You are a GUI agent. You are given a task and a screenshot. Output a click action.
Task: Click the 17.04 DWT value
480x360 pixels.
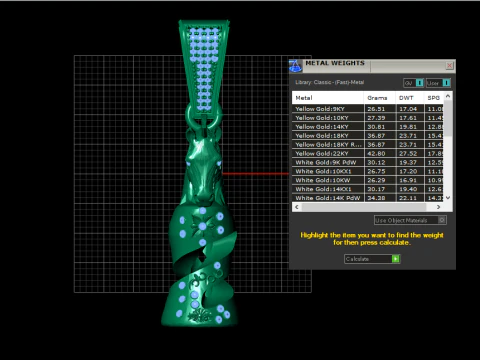point(408,109)
